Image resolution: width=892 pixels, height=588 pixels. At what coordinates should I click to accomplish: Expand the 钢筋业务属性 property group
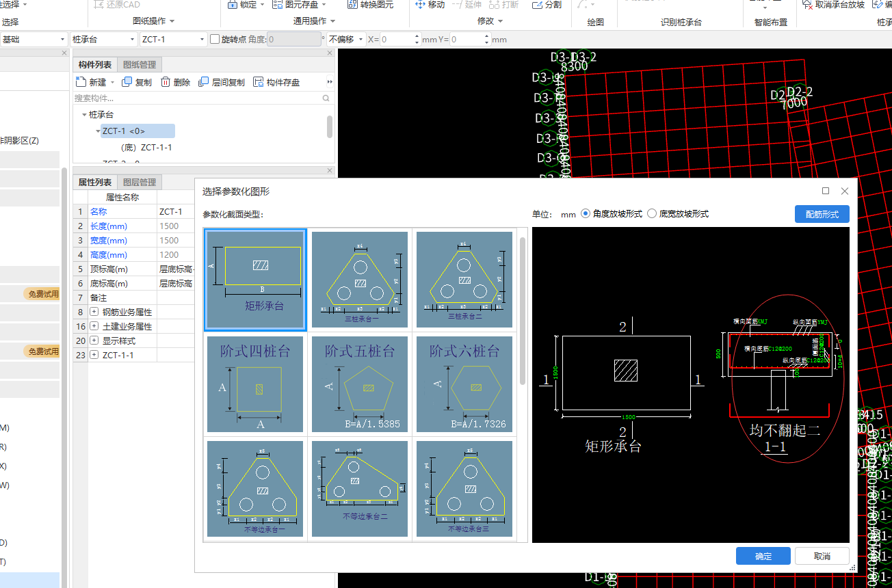[94, 312]
